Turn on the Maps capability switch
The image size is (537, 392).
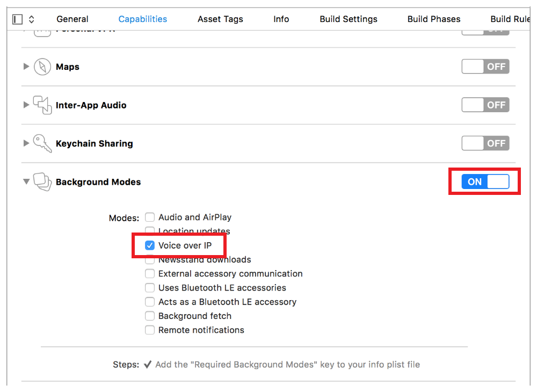pos(485,67)
